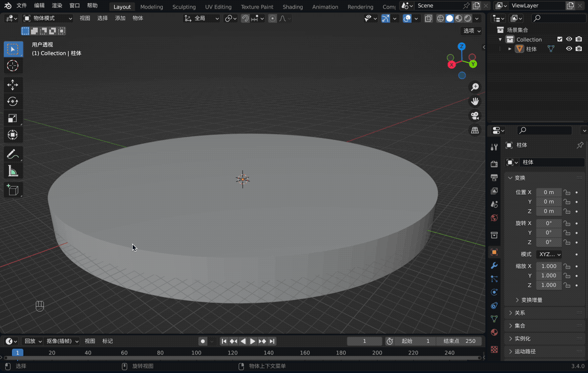Pick the Measure ruler tool
Screen dimensions: 588x373
tap(13, 171)
